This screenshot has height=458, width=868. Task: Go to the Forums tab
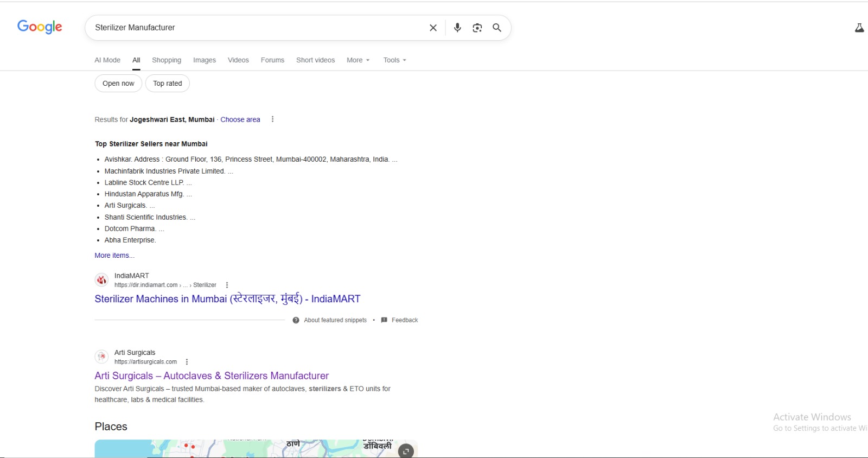(272, 60)
